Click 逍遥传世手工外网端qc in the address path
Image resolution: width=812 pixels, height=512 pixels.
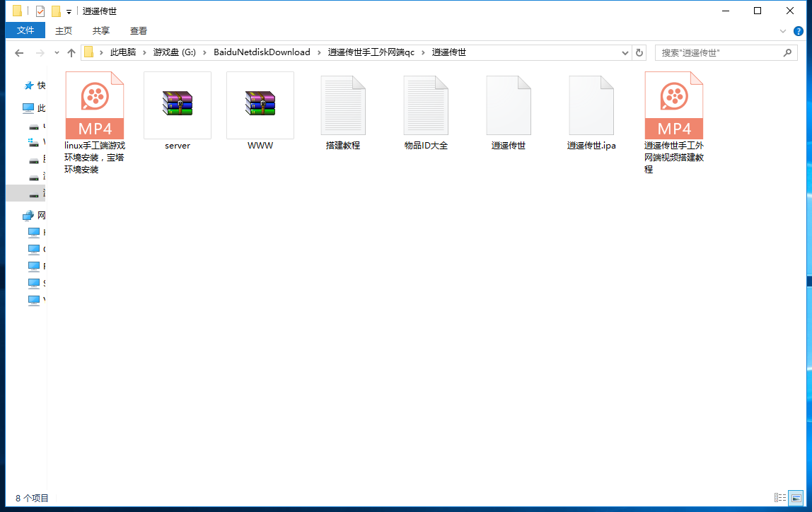click(x=371, y=52)
